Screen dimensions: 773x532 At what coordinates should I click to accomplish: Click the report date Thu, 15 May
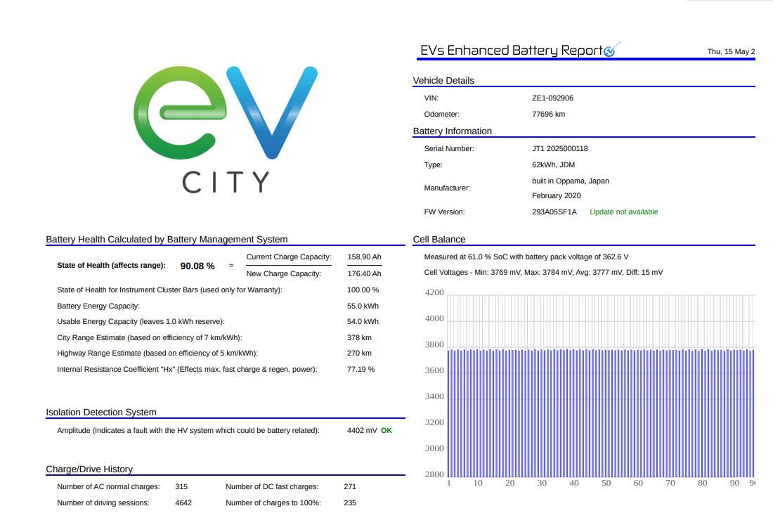(731, 52)
